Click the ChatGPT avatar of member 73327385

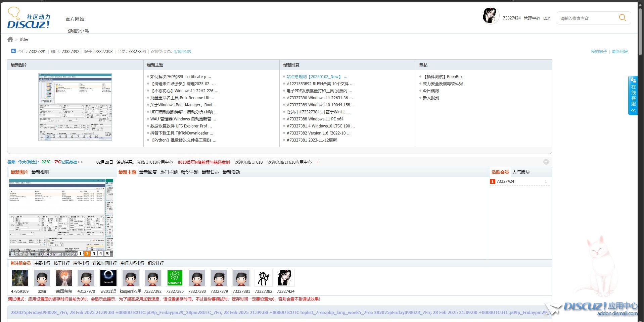175,278
